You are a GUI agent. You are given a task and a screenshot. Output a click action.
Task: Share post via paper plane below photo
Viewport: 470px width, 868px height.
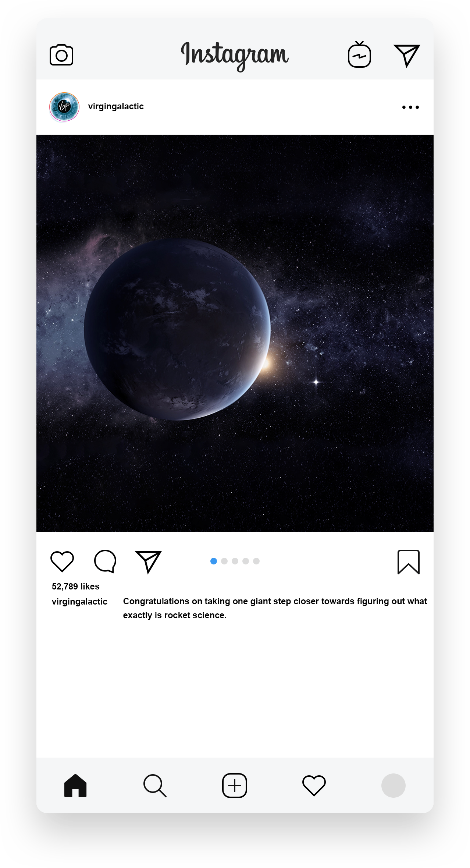coord(149,562)
